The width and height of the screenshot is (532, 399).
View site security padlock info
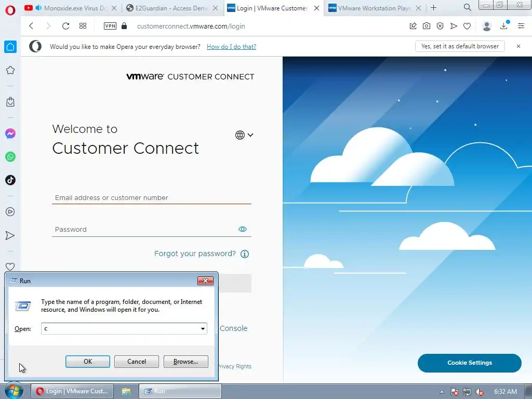[x=124, y=26]
